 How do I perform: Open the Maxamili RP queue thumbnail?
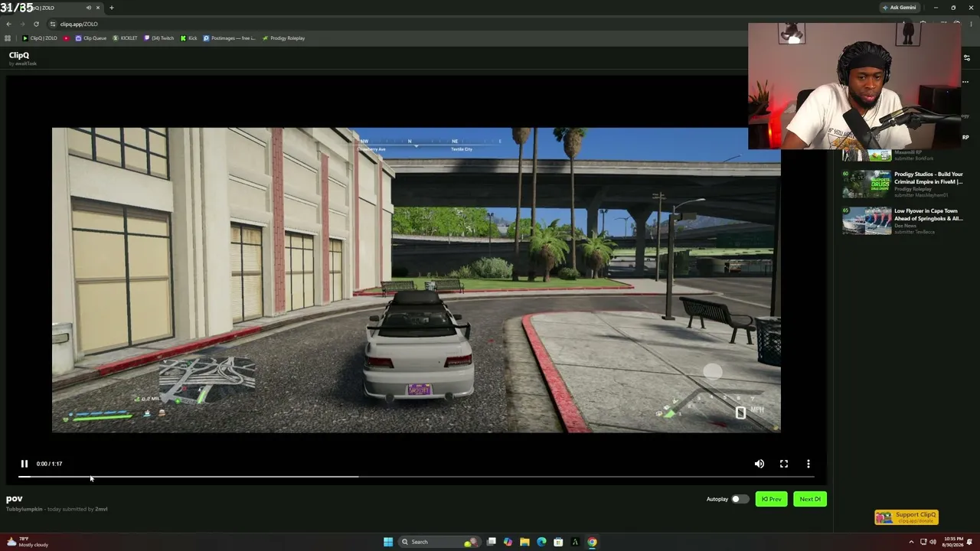tap(867, 155)
